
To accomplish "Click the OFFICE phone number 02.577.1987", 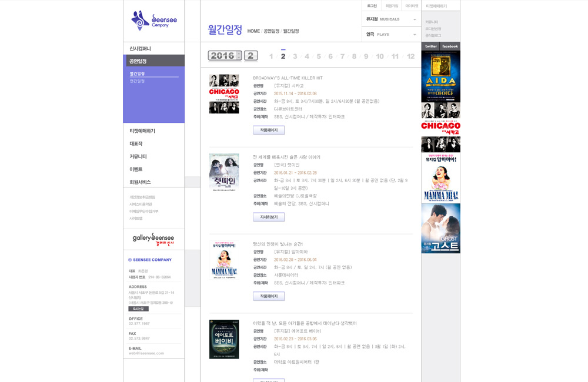I will pos(139,323).
